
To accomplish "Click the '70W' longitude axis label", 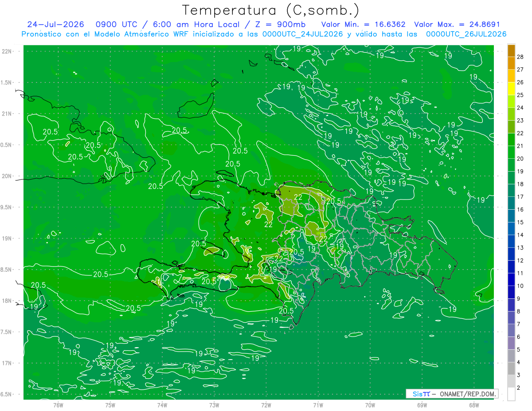I will point(370,405).
